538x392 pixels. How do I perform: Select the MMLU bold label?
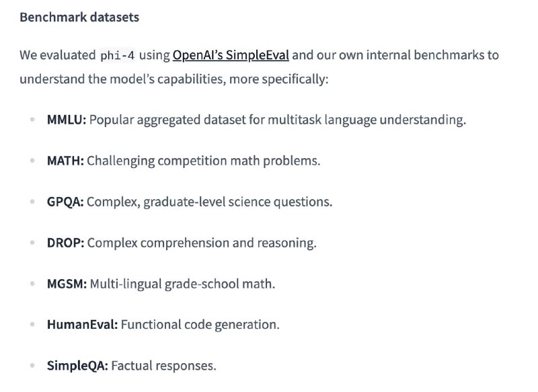(x=67, y=120)
